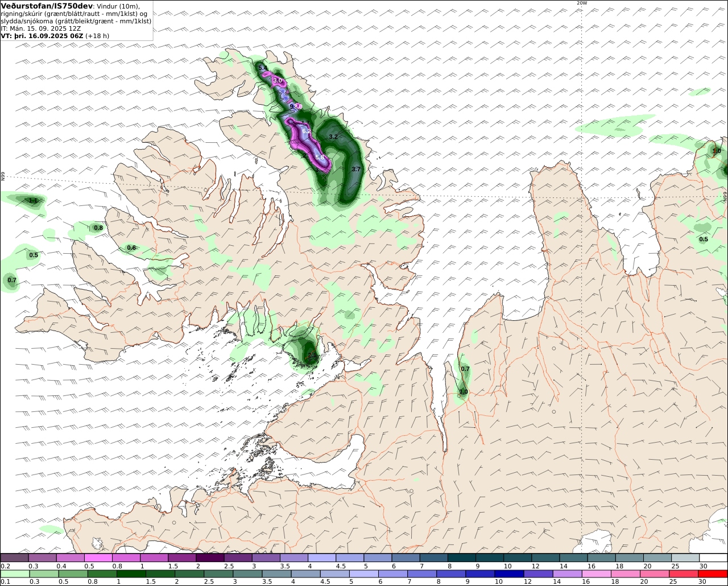The width and height of the screenshot is (728, 586).
Task: Click the bright red 30 rain legend swatch
Action: [713, 573]
